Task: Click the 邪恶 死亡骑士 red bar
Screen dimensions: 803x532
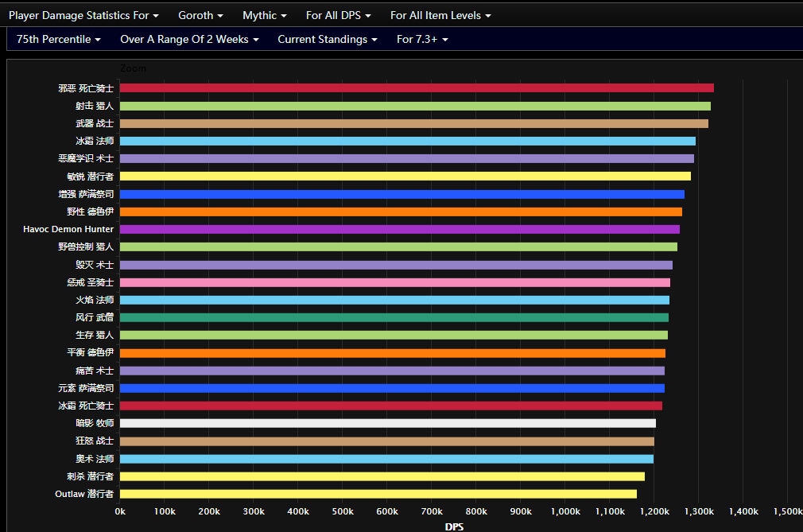Action: tap(417, 88)
